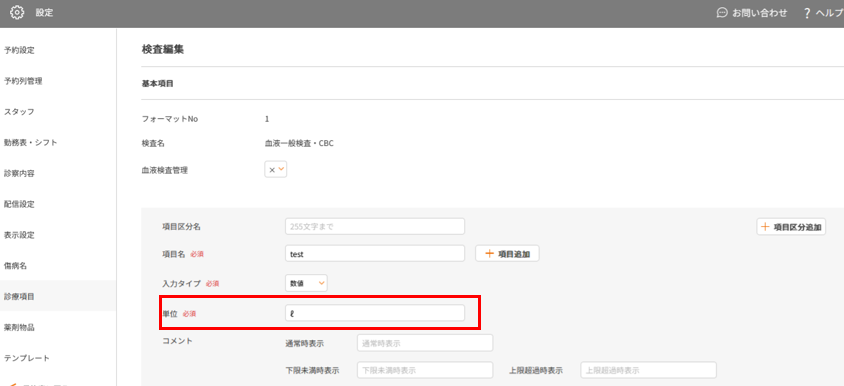Viewport: 844px width, 386px height.
Task: Focus the 上限超過時表示 field
Action: (x=649, y=370)
